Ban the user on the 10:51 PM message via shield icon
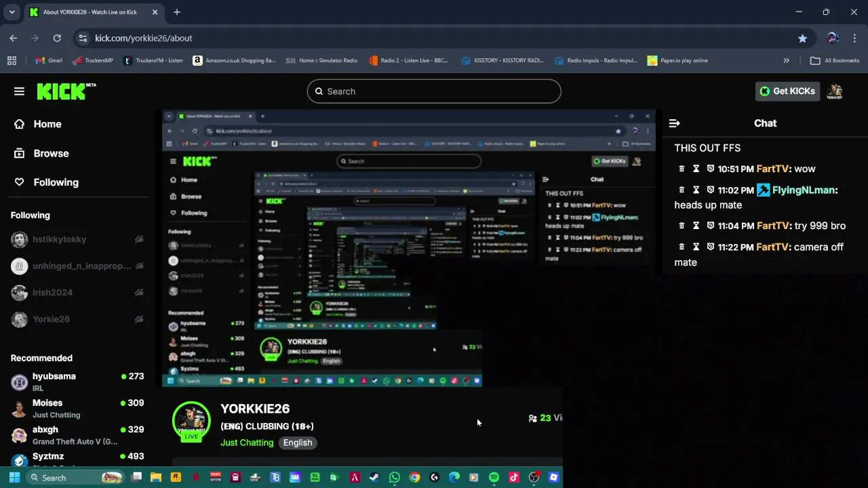This screenshot has width=868, height=488. click(710, 169)
